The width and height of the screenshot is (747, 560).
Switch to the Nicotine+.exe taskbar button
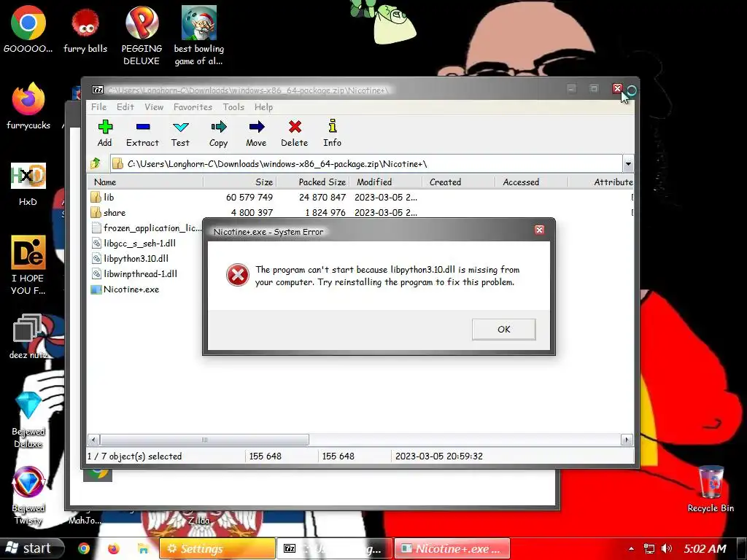[452, 548]
